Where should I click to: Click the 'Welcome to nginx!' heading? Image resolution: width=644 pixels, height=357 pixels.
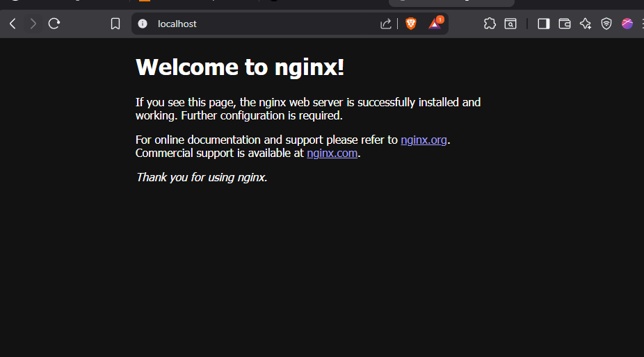(240, 67)
